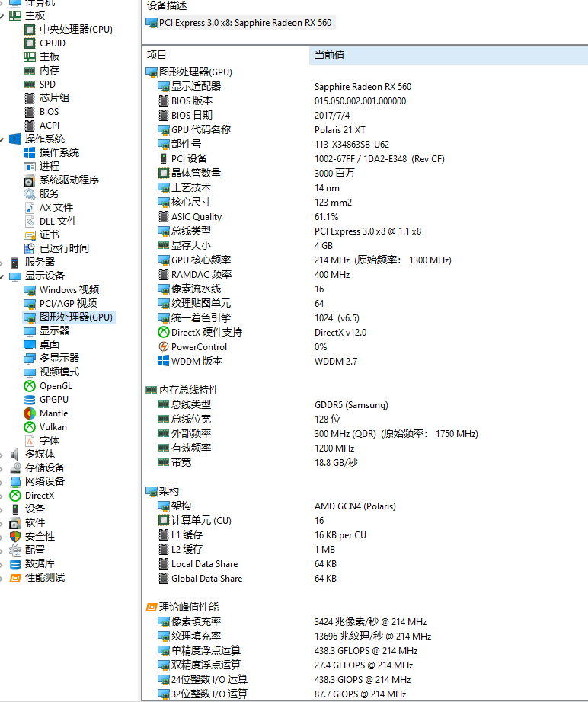Open the 安全性 shield icon
Image resolution: width=588 pixels, height=702 pixels.
(15, 536)
